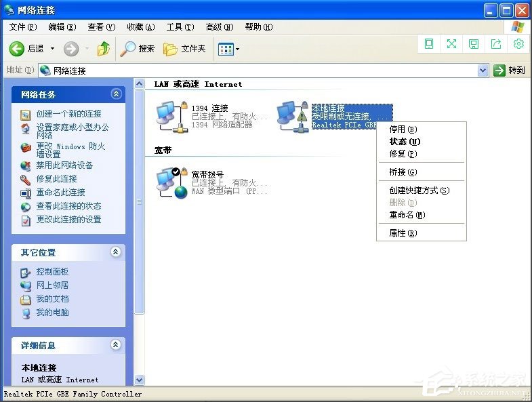Click the 1394 连接 label text
The height and width of the screenshot is (402, 532).
pos(209,108)
